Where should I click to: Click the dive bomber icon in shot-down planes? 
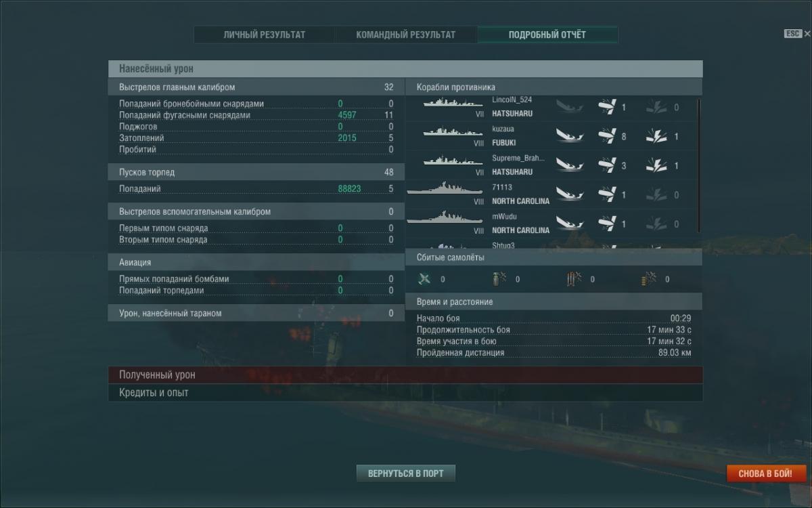point(499,278)
